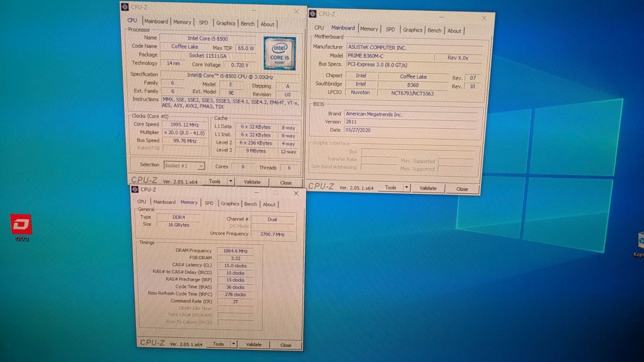644x362 pixels.
Task: Click CPU-Z title icon in Mainboard window
Action: pyautogui.click(x=313, y=14)
